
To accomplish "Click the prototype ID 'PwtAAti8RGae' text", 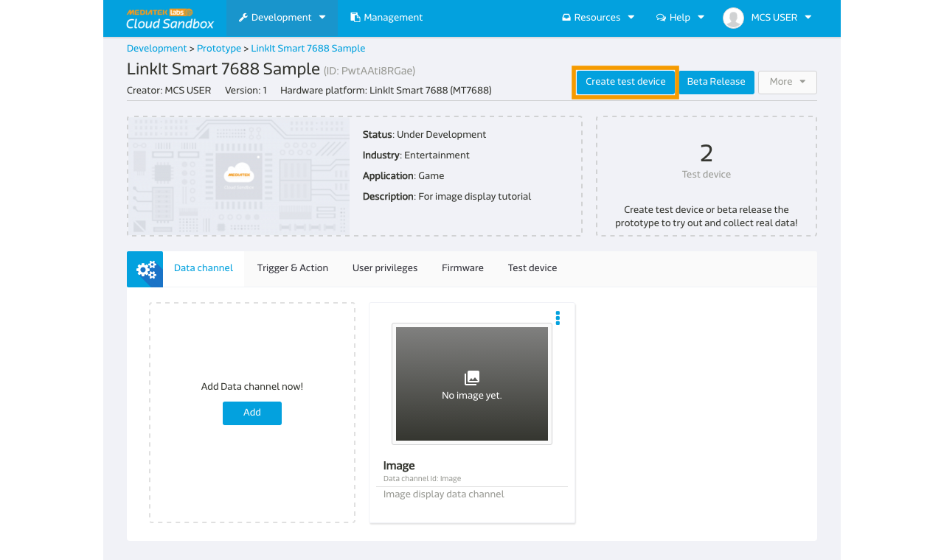I will tap(369, 71).
